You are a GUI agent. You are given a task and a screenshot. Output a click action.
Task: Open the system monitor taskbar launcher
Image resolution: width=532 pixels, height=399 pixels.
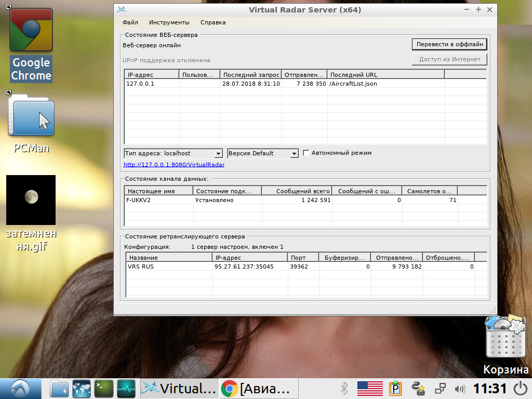pos(126,389)
